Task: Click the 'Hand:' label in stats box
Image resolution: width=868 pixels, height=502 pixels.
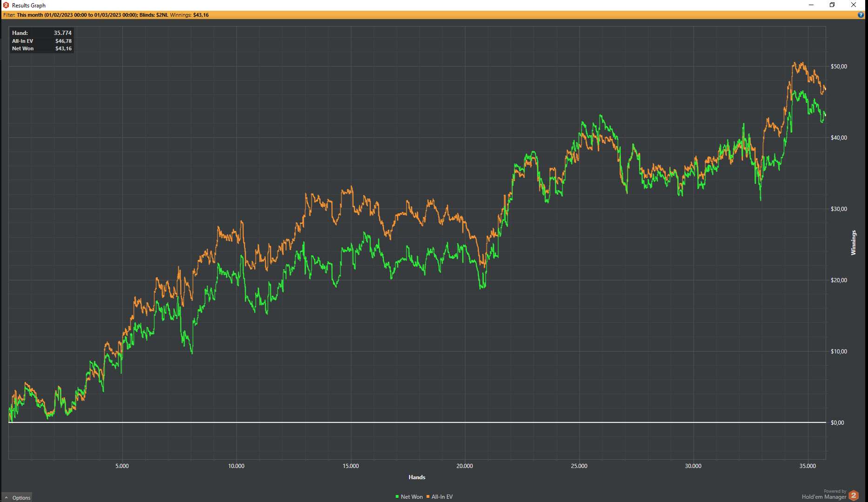Action: point(20,33)
